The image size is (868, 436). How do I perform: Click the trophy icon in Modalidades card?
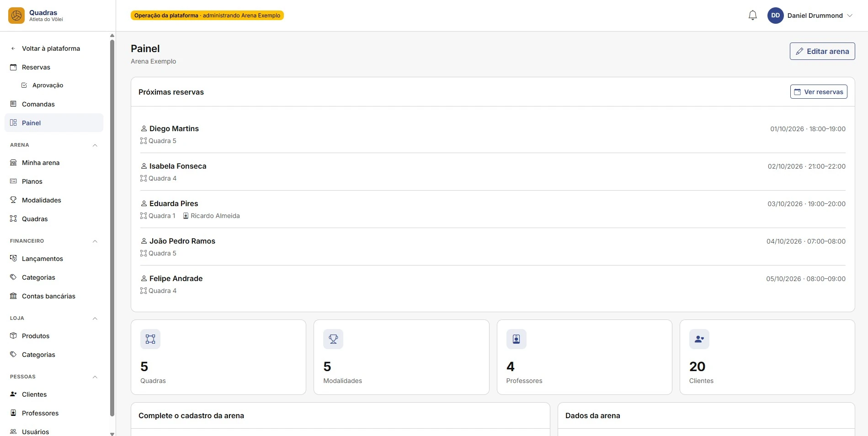tap(333, 339)
